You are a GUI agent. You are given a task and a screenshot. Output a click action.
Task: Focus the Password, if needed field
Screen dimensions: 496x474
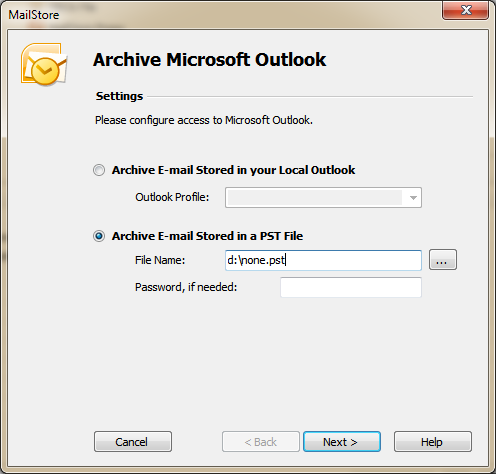[x=351, y=287]
